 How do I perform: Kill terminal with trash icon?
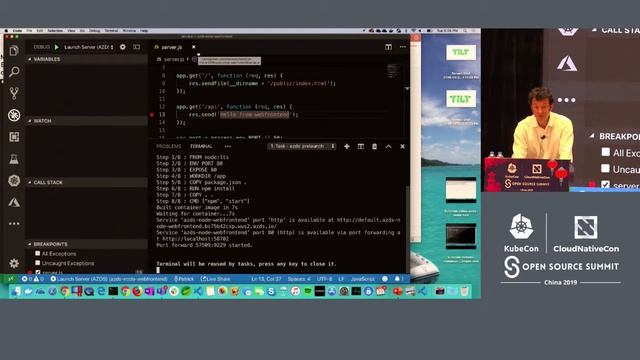374,146
